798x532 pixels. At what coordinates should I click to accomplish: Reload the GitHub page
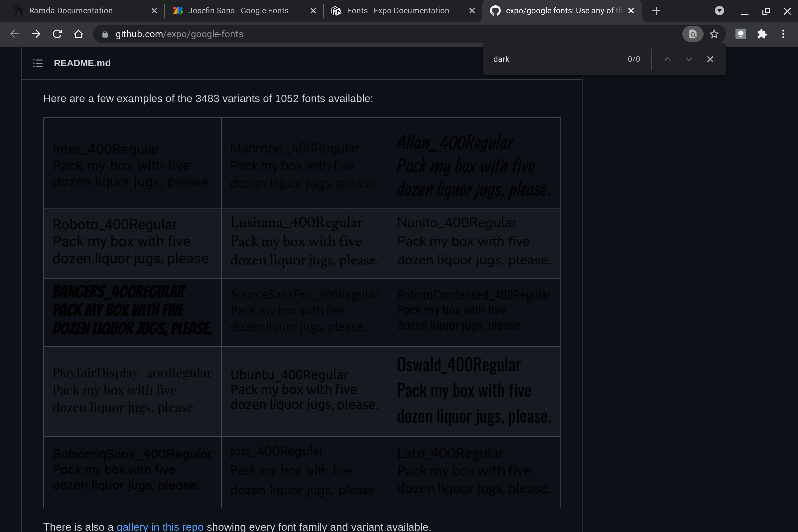tap(57, 34)
